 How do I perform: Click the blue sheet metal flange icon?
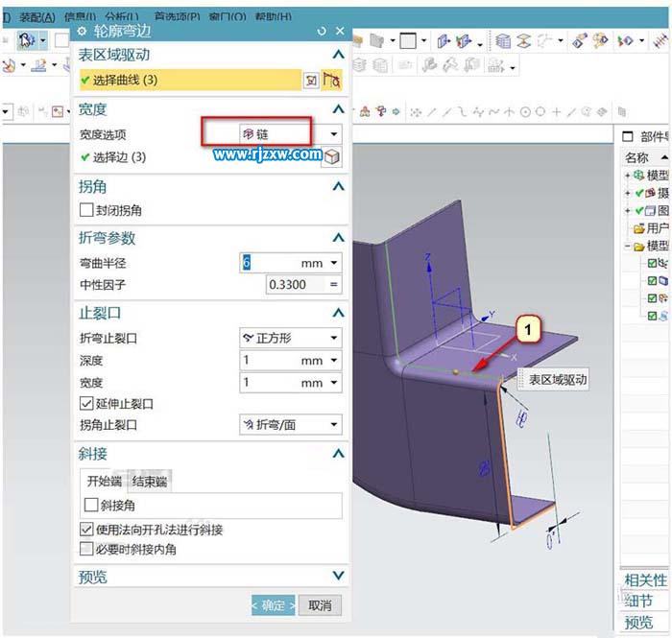click(x=444, y=41)
